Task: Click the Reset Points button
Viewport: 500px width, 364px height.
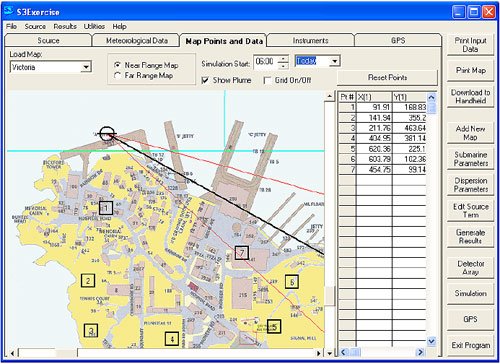Action: [x=387, y=77]
